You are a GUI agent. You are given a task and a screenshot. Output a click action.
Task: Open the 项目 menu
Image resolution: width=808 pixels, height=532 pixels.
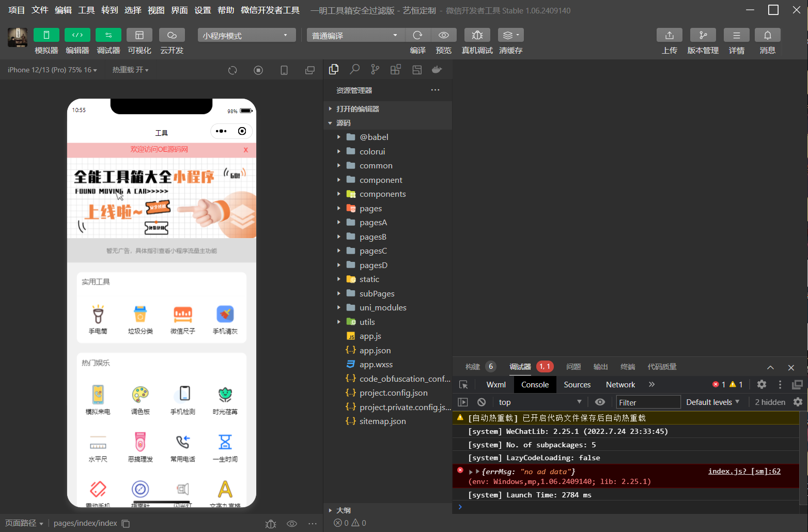click(x=17, y=10)
